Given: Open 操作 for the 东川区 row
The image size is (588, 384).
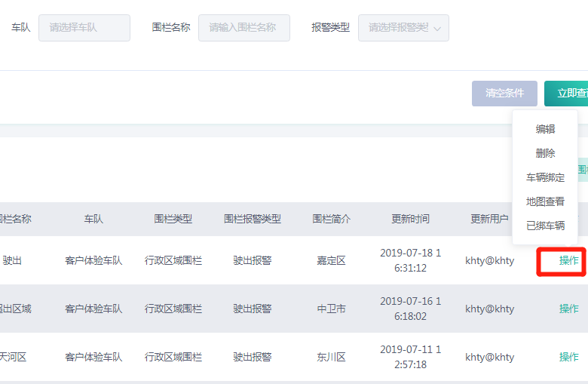Looking at the screenshot, I should coord(568,357).
